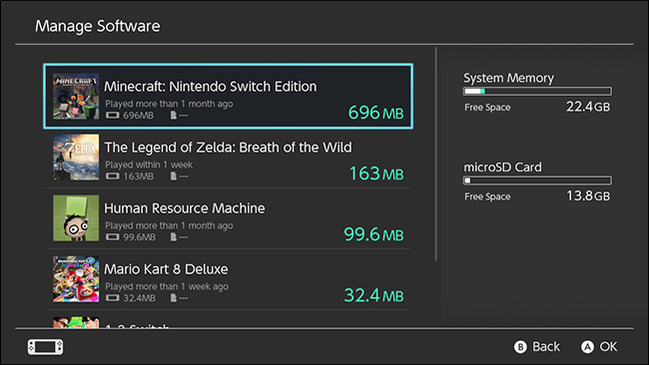
Task: Click Mario Kart system memory icon beside 32.4MB
Action: (112, 298)
